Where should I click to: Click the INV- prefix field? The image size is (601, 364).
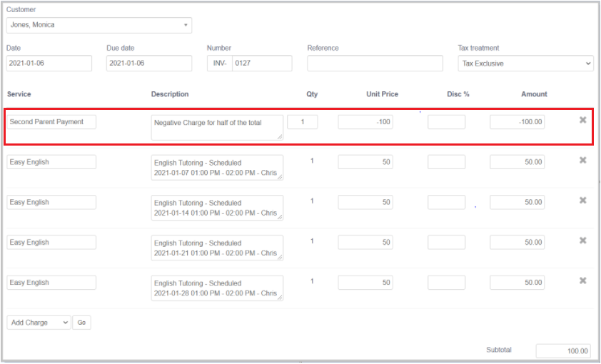(220, 64)
